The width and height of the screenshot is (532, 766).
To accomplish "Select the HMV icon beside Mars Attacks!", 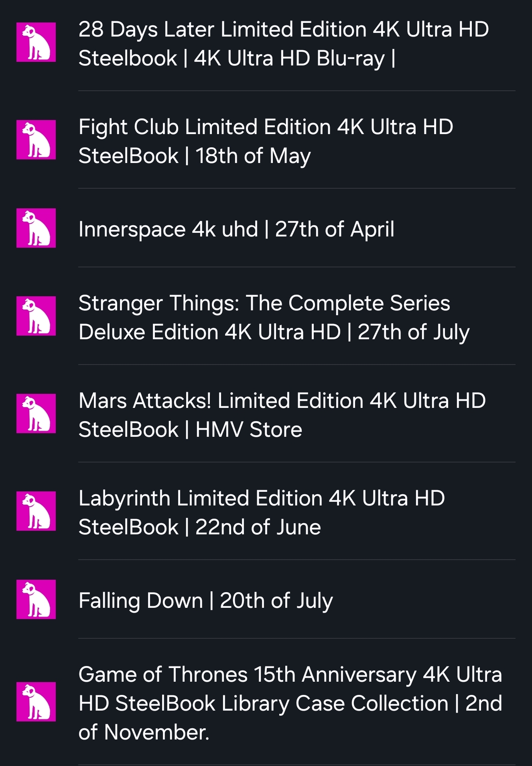I will tap(36, 414).
